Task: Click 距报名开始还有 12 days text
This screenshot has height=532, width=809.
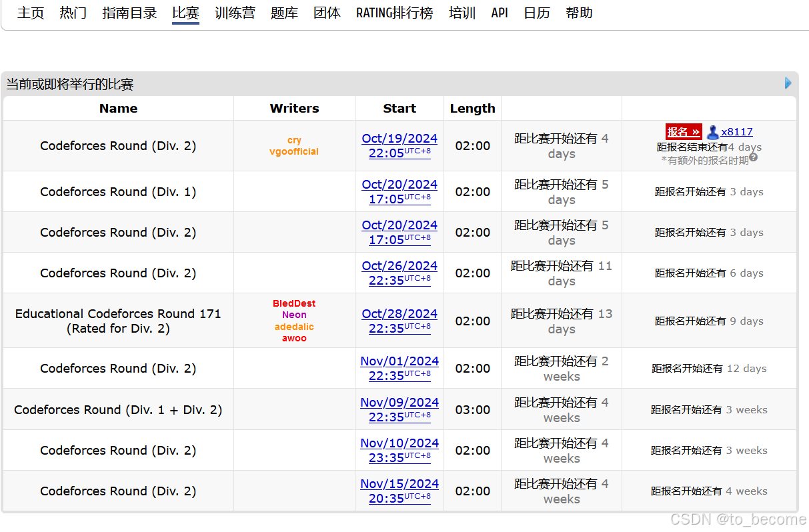Action: [x=709, y=368]
